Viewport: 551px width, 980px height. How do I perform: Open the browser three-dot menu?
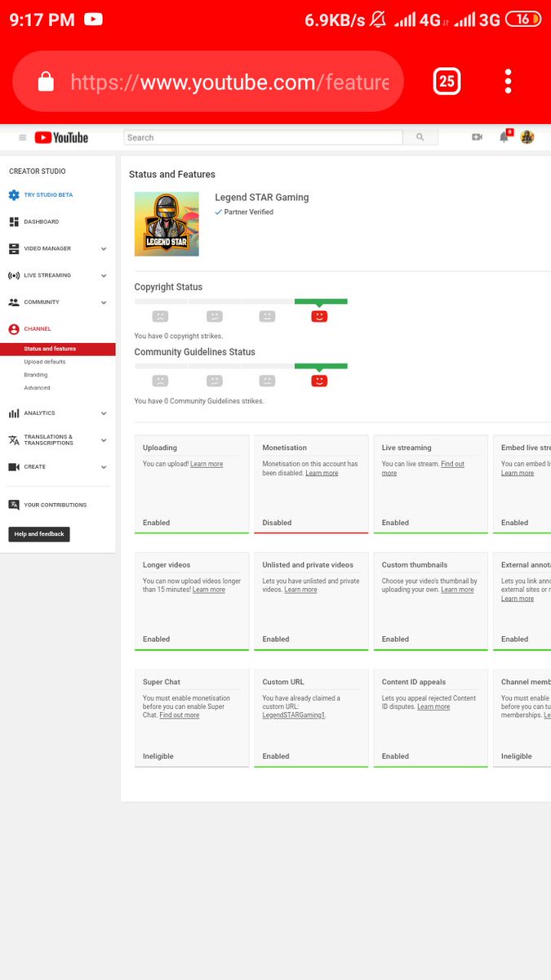coord(509,81)
